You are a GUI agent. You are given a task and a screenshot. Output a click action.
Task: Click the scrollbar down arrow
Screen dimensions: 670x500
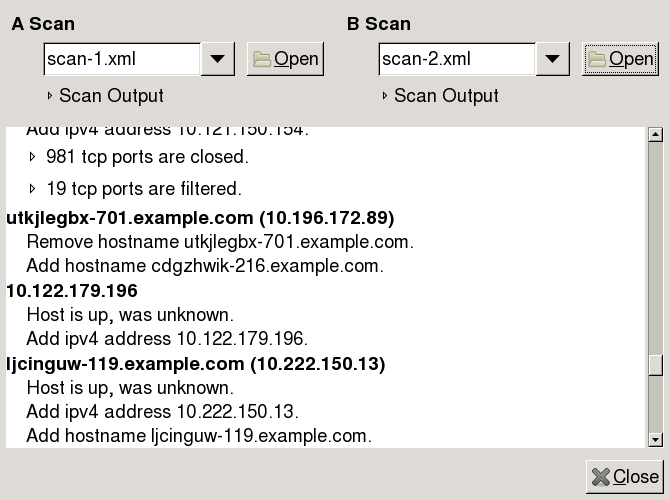[x=655, y=439]
